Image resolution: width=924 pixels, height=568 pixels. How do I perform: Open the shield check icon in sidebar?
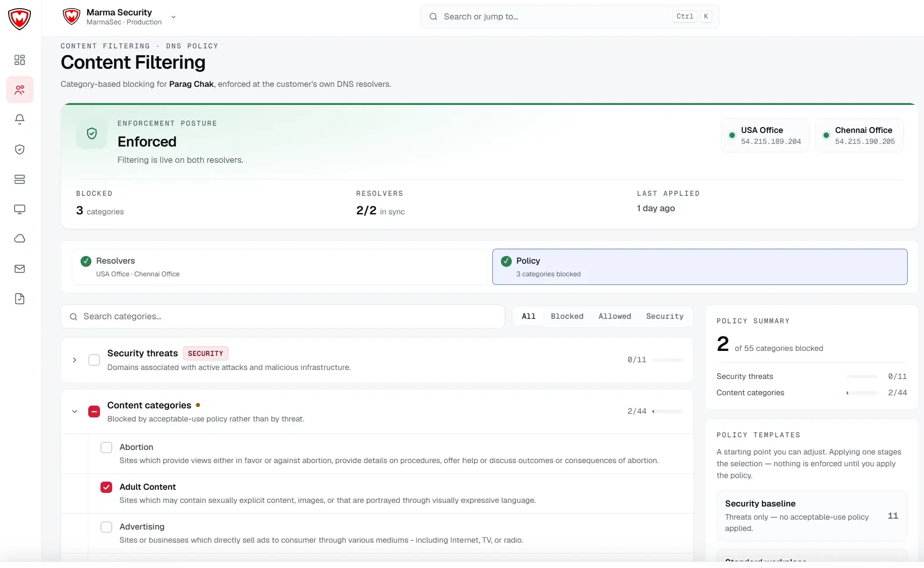(x=19, y=149)
